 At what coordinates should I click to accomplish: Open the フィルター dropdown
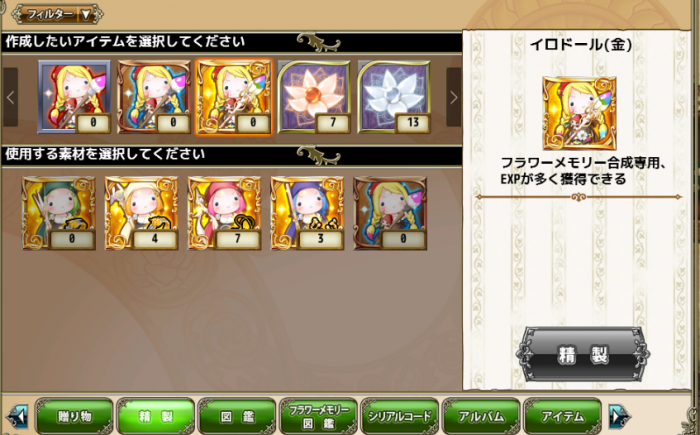57,14
